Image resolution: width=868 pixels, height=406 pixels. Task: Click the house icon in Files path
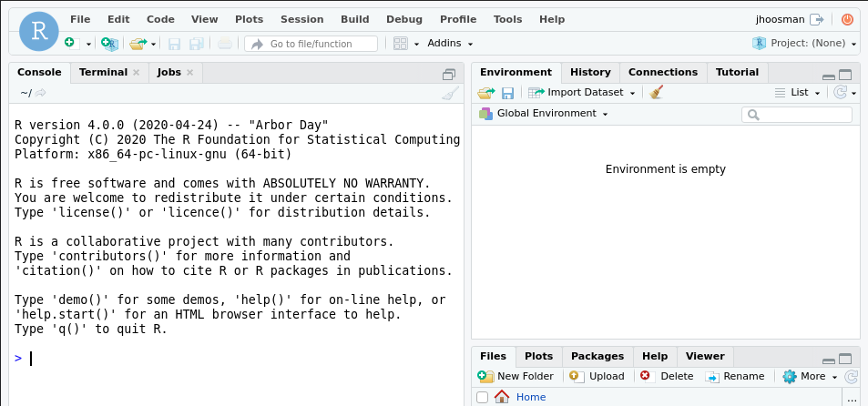coord(502,397)
